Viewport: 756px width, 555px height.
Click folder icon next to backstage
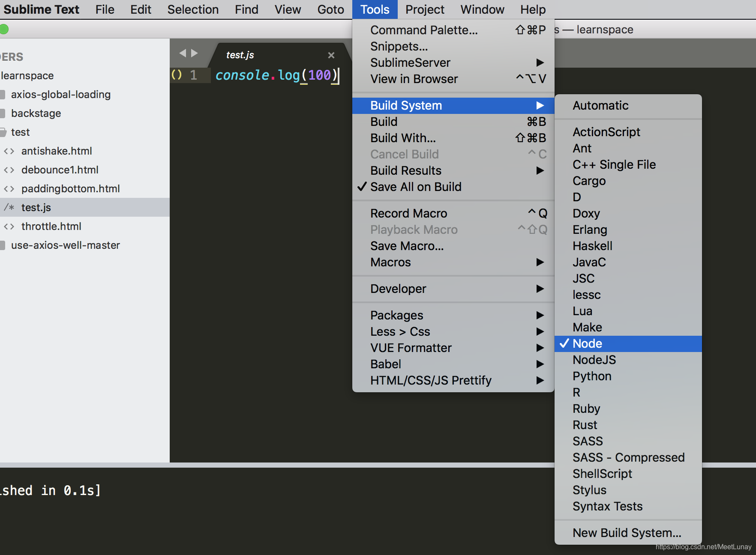3,113
